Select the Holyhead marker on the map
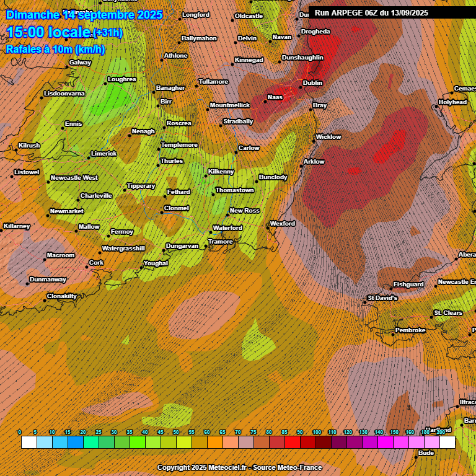 436,107
